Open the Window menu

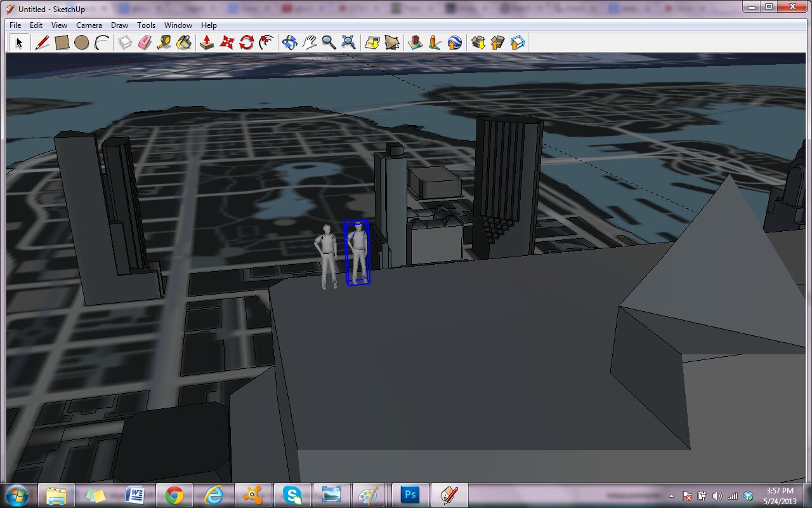click(x=178, y=25)
